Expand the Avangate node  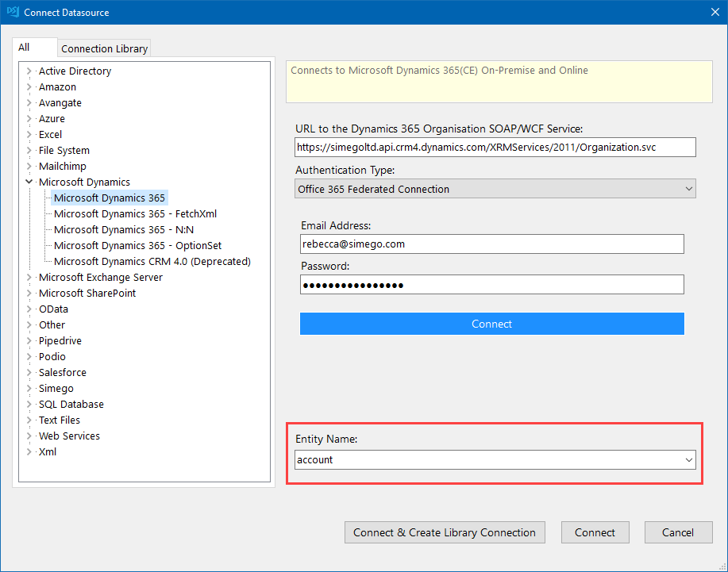pyautogui.click(x=29, y=102)
